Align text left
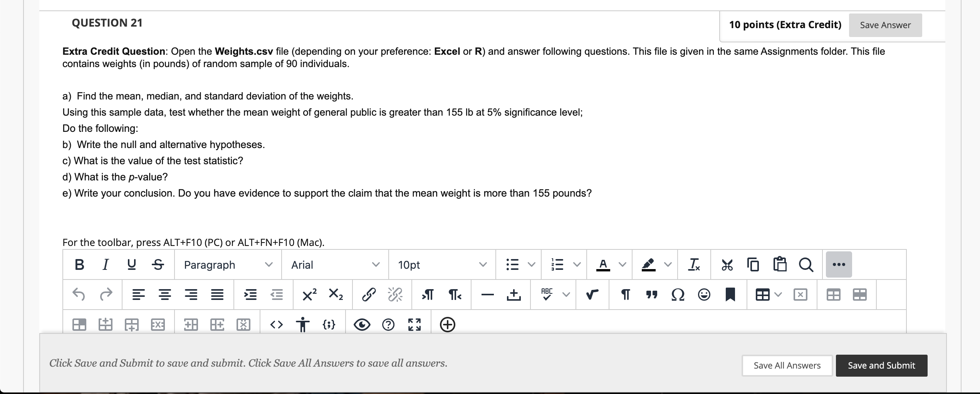Image resolution: width=980 pixels, height=394 pixels. [x=138, y=295]
